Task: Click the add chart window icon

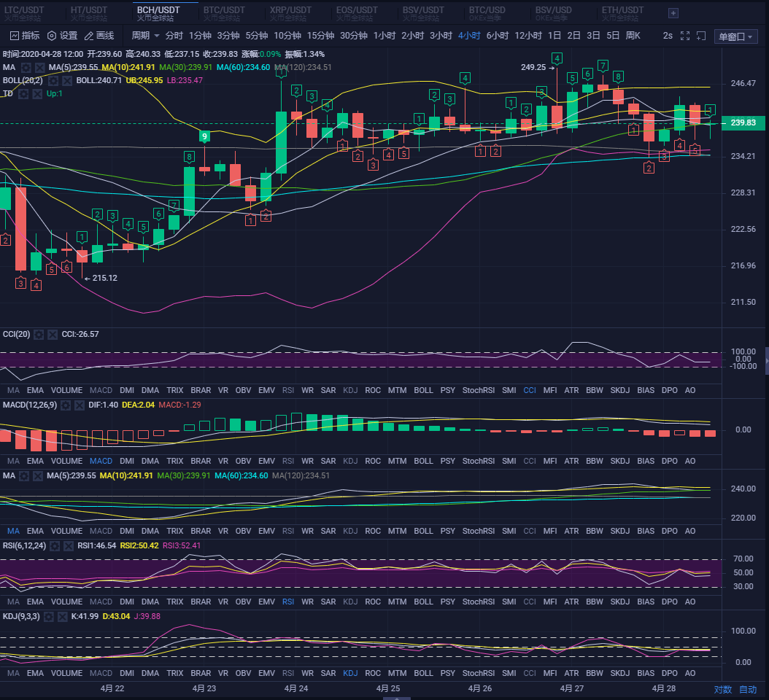Action: click(700, 34)
